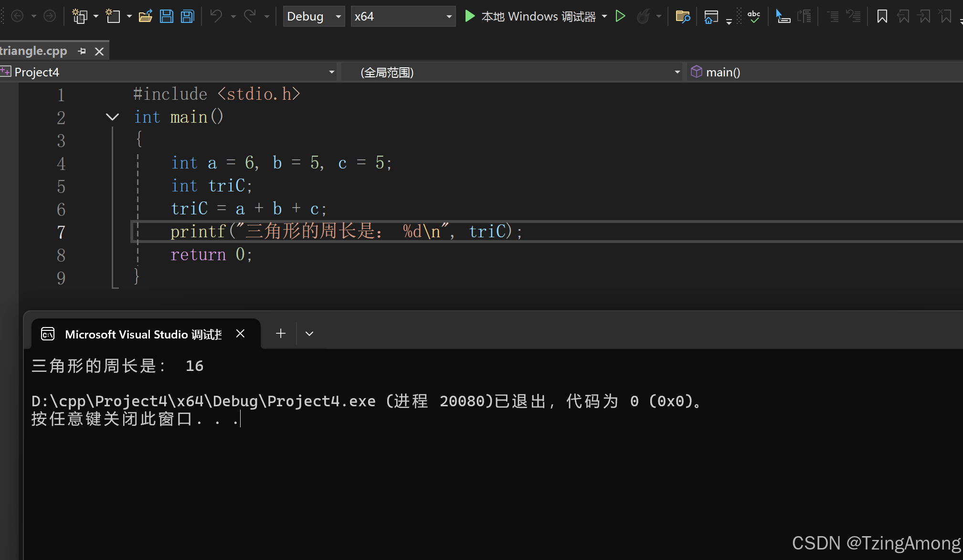The width and height of the screenshot is (963, 560).
Task: Switch to the Microsoft Visual Studio debug console tab
Action: pos(143,334)
